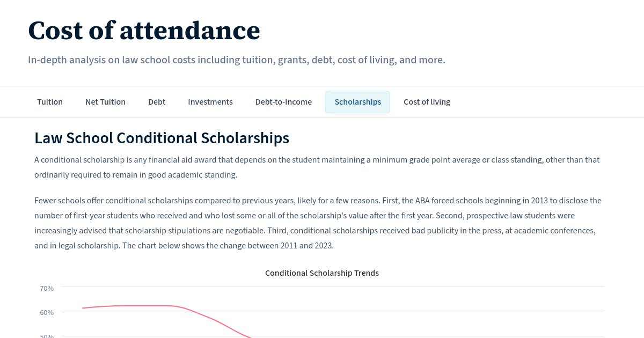Click the highlighted Scholarships navigation pill

(357, 101)
